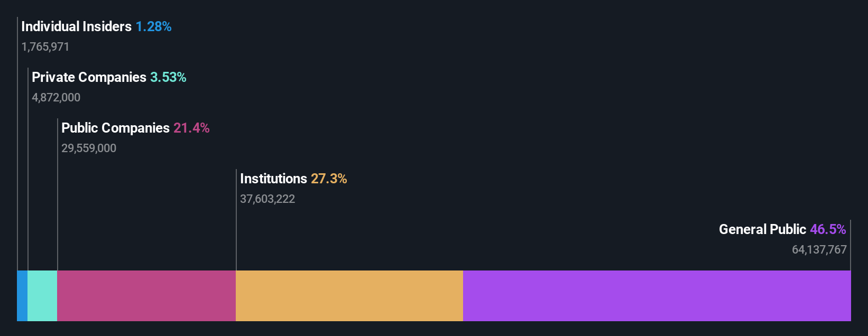Click the purple General Public bar segment
868x336 pixels.
657,296
